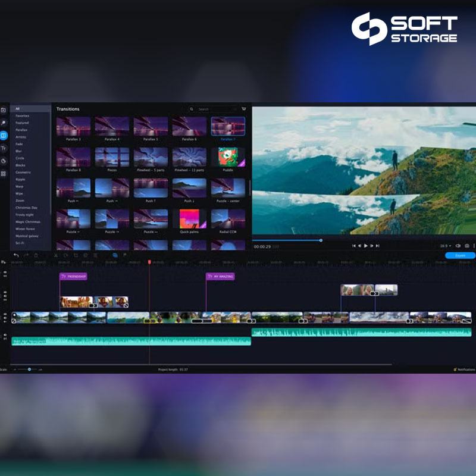Click the Crop tool icon

point(76,255)
